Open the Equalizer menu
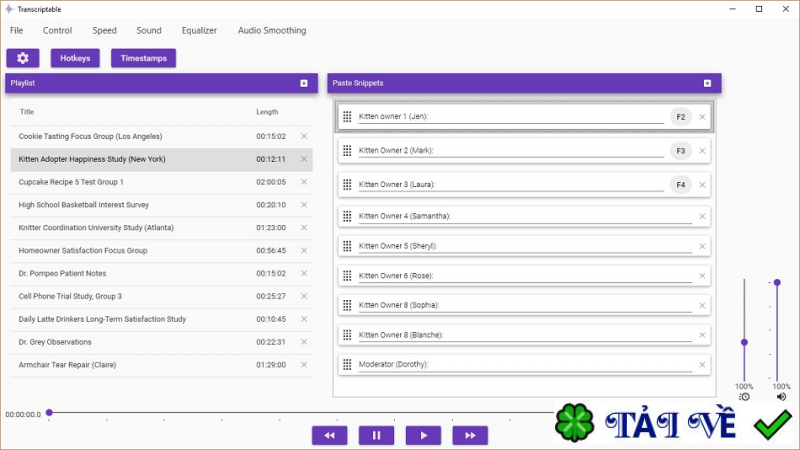Image resolution: width=800 pixels, height=450 pixels. pyautogui.click(x=199, y=31)
